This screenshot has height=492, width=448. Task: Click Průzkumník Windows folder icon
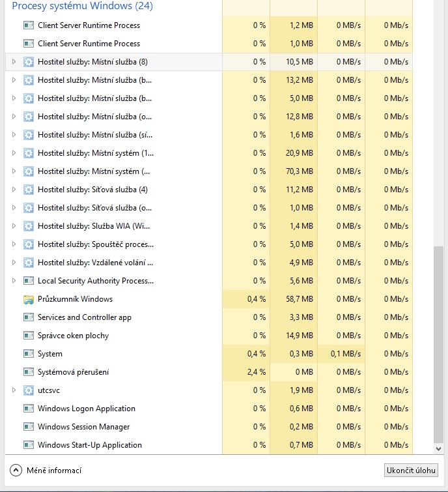tap(29, 299)
